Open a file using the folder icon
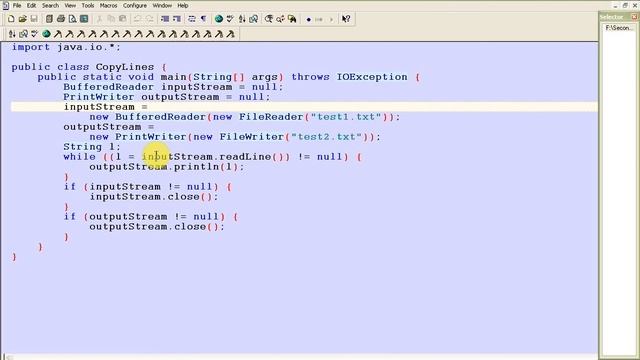Screen dimensions: 640x360 [22, 19]
